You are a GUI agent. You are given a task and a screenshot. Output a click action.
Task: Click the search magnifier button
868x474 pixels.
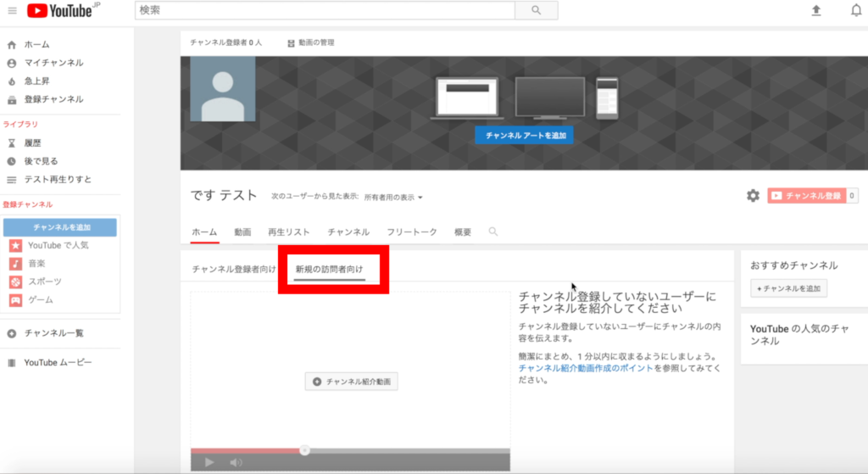(x=536, y=10)
